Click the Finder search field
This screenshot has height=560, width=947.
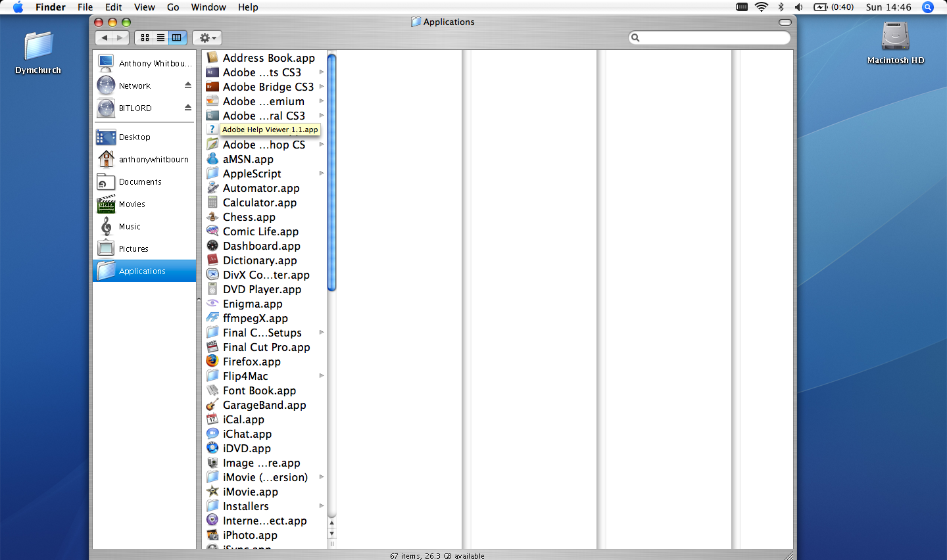click(710, 37)
